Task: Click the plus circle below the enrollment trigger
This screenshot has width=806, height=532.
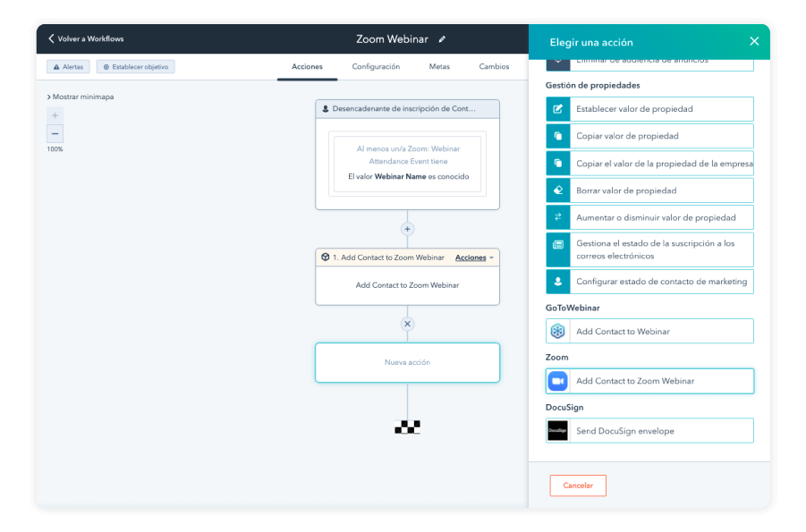Action: pyautogui.click(x=407, y=229)
